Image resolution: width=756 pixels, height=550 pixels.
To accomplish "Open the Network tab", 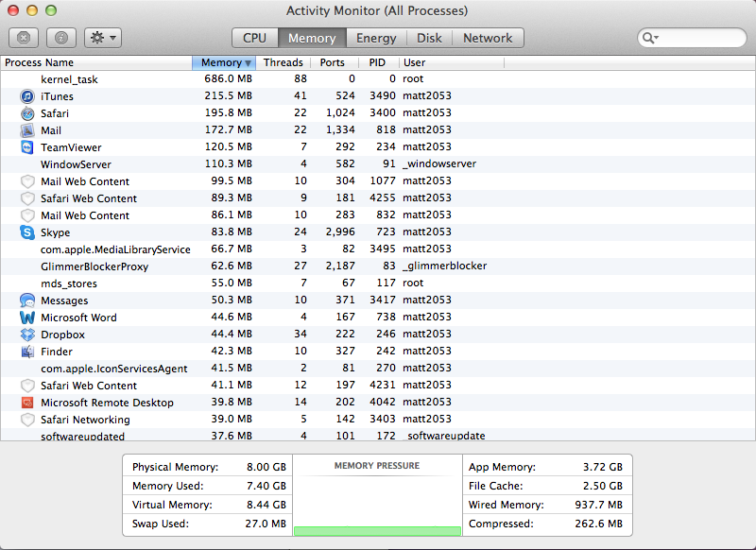I will click(x=488, y=38).
